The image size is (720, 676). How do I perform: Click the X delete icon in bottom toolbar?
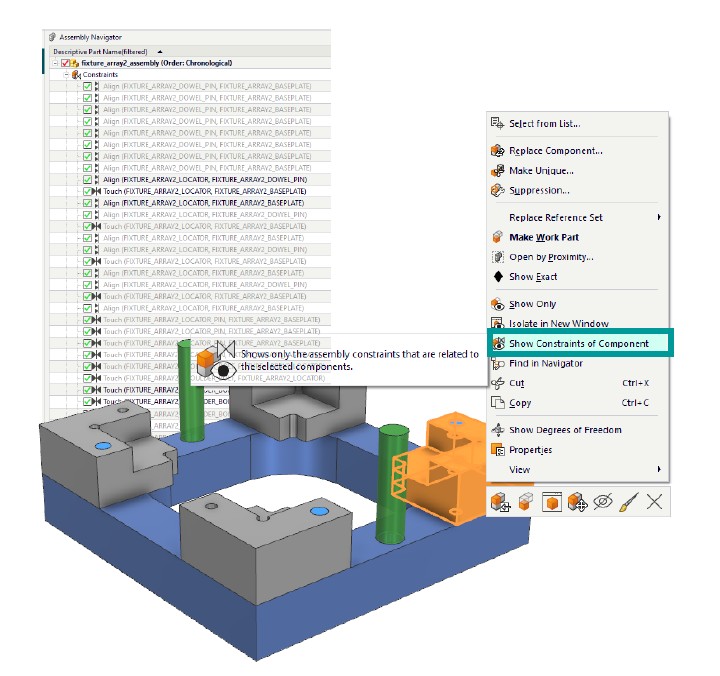pyautogui.click(x=654, y=502)
